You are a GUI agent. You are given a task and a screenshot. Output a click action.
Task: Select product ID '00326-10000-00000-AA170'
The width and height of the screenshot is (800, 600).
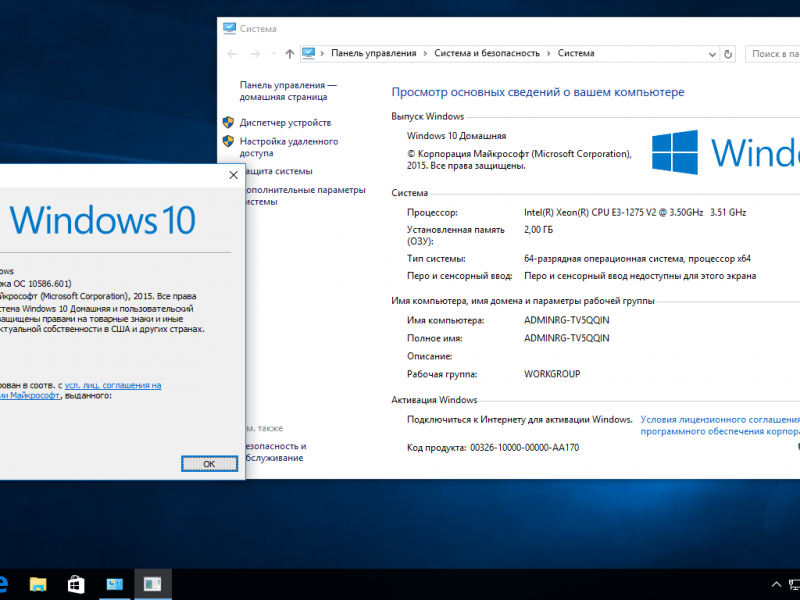click(x=524, y=447)
